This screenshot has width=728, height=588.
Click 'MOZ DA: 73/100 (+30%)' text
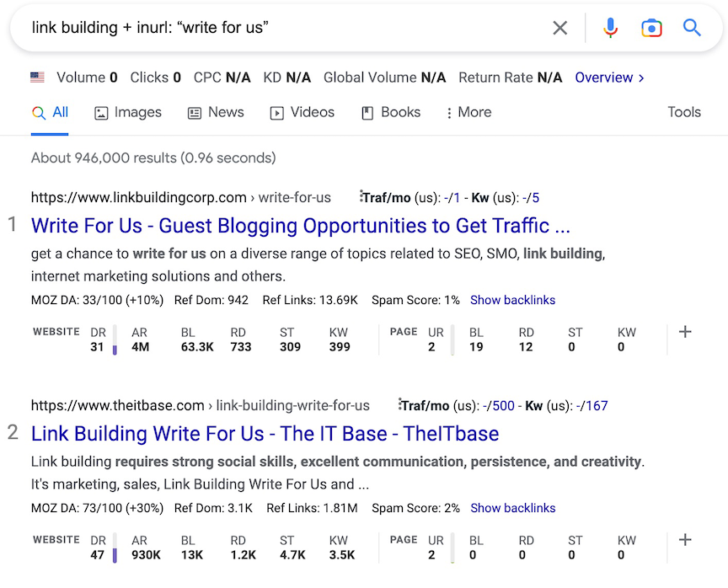click(97, 508)
